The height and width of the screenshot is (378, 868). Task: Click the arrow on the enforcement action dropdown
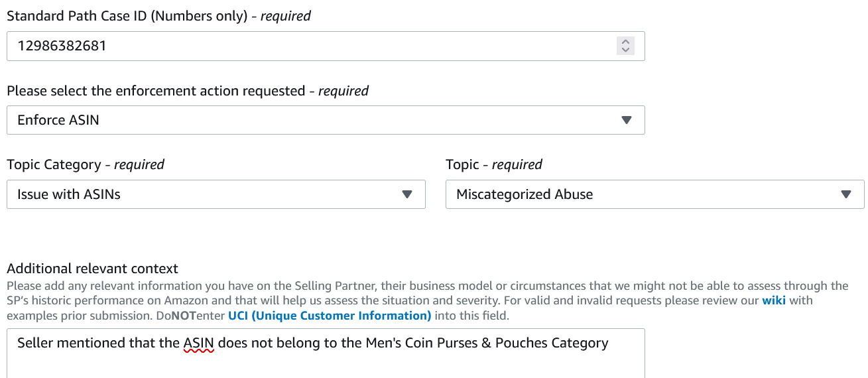click(x=627, y=120)
